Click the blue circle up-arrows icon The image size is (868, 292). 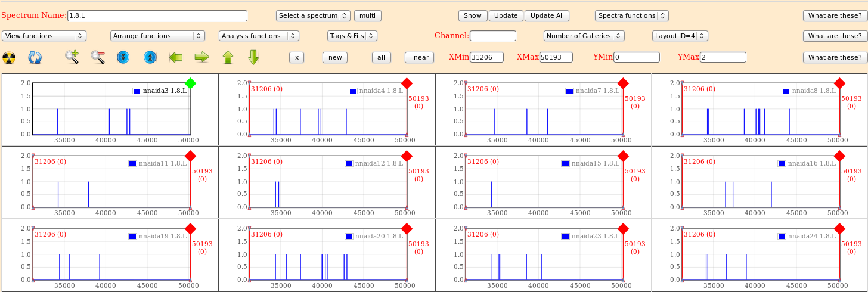coord(150,57)
